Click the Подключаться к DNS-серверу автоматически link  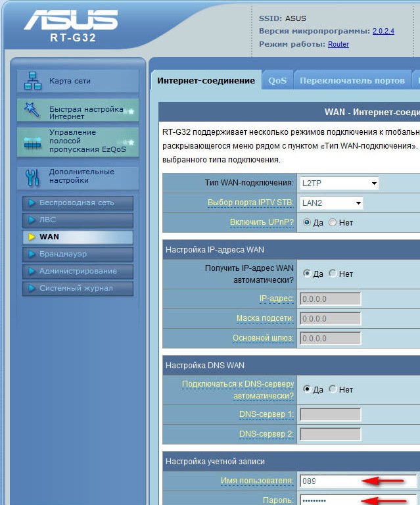pyautogui.click(x=238, y=390)
